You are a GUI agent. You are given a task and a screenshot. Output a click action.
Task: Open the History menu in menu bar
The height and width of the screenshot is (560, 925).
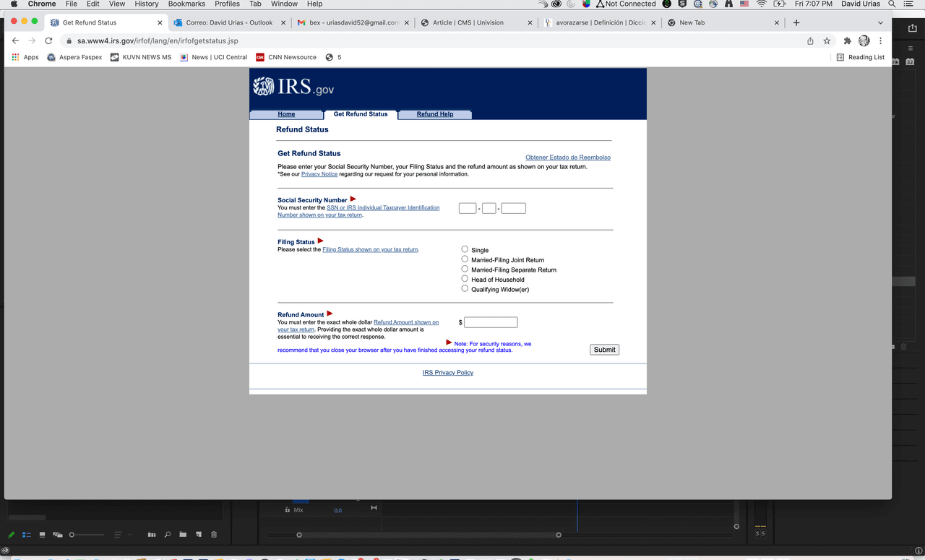(147, 4)
